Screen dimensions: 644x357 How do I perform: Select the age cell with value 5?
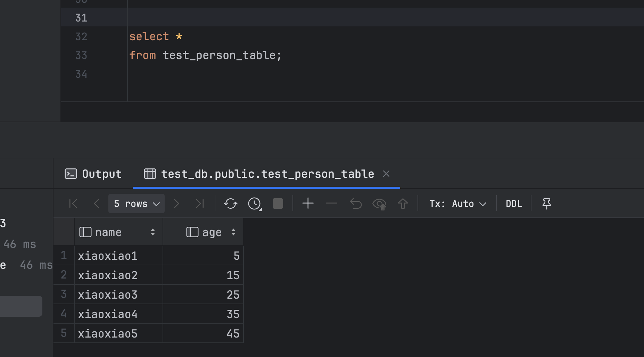coord(203,256)
